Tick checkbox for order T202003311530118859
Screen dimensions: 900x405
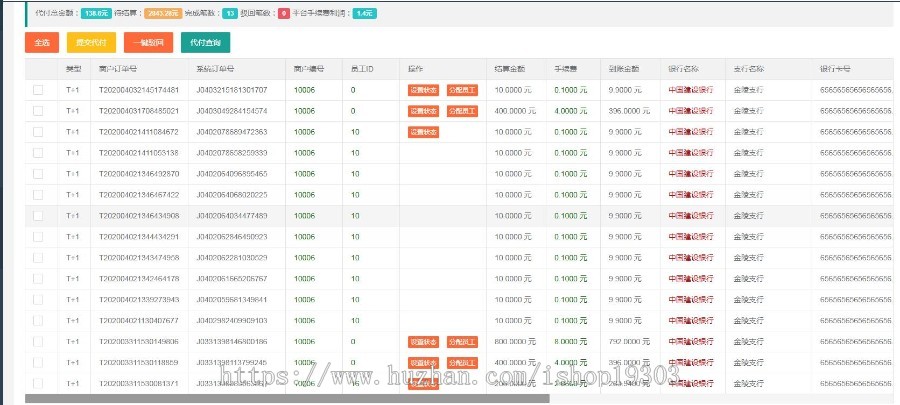(38, 363)
